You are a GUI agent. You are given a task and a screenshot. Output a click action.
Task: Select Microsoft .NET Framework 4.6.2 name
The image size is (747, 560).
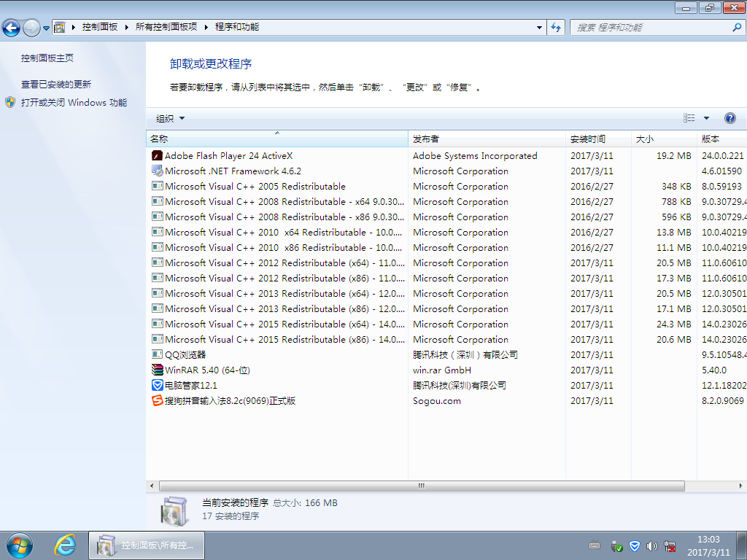233,171
